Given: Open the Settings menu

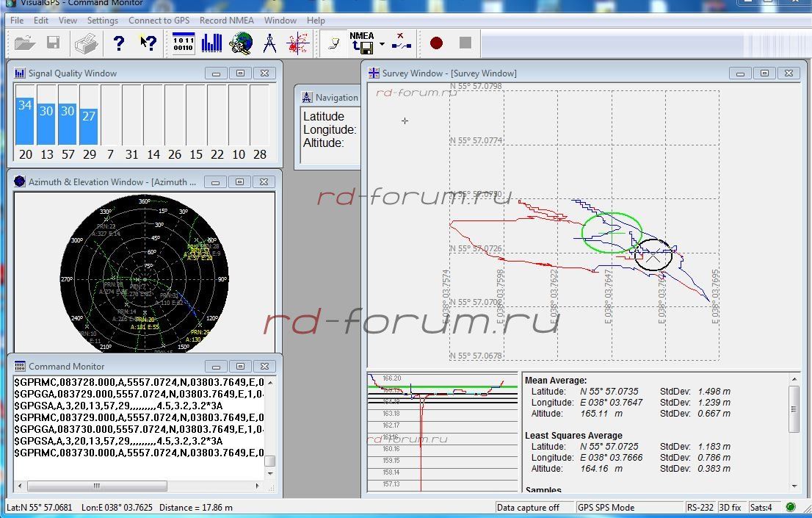Looking at the screenshot, I should [103, 21].
